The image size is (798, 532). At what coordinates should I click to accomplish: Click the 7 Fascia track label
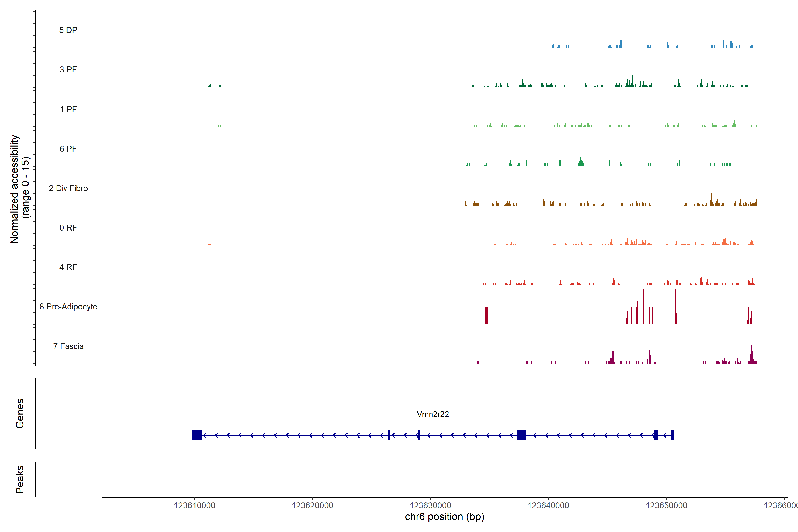pos(68,346)
